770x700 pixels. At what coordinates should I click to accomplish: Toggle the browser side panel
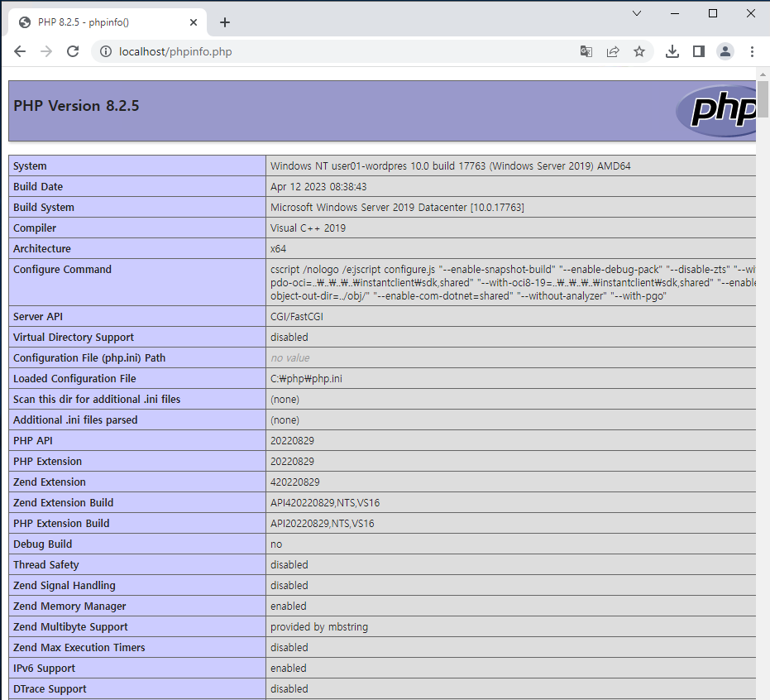click(x=699, y=51)
